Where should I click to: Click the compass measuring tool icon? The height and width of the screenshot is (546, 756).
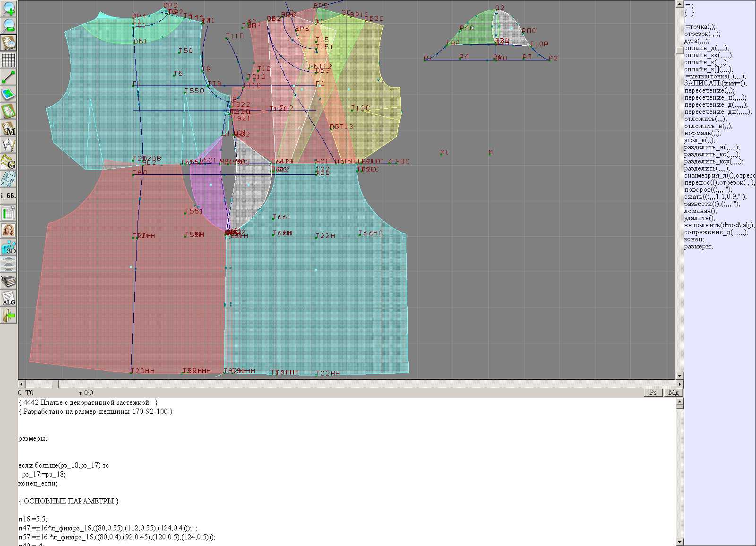tap(9, 145)
